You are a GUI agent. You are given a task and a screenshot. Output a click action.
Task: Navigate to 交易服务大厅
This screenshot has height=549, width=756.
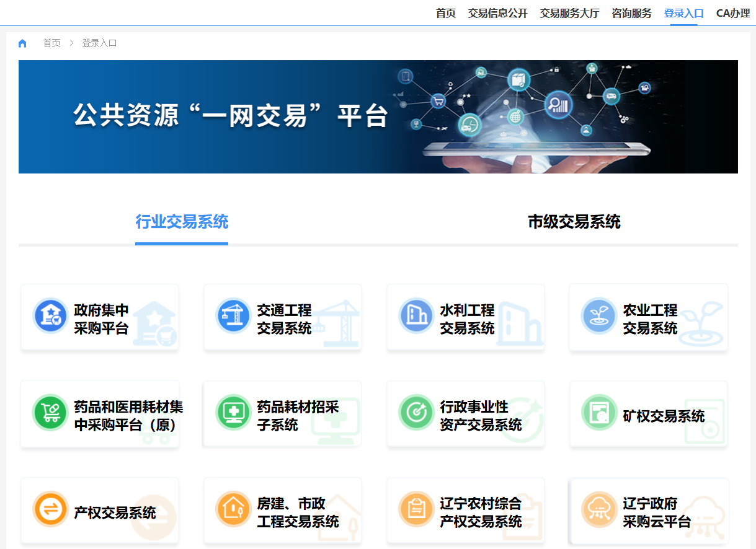pyautogui.click(x=569, y=12)
